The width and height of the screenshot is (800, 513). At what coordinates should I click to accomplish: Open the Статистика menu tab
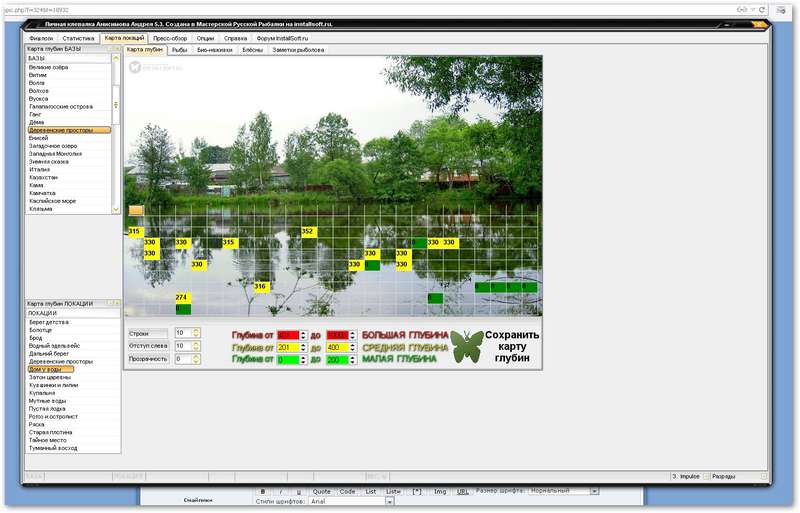coord(78,38)
